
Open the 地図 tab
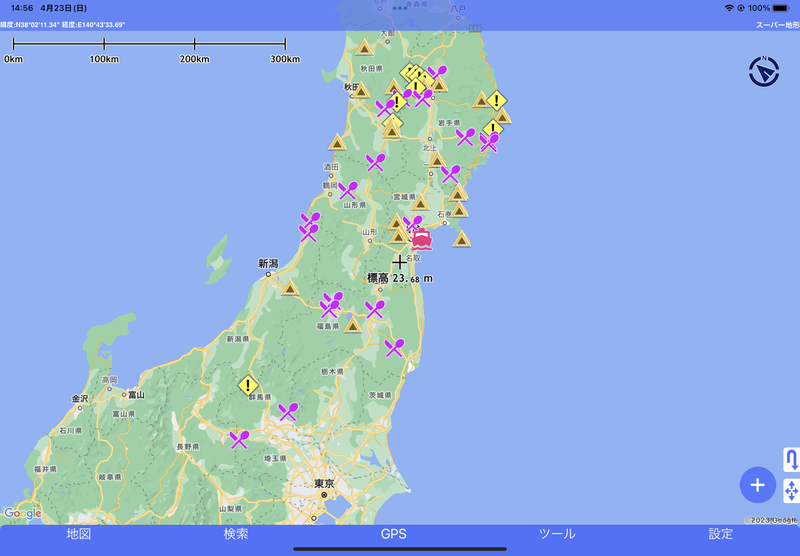tap(79, 534)
